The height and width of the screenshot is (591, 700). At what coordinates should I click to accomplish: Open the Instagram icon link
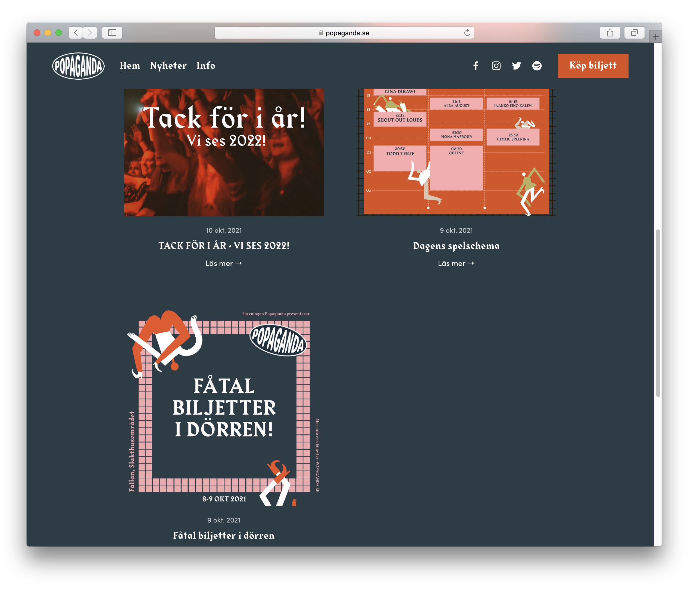coord(496,66)
